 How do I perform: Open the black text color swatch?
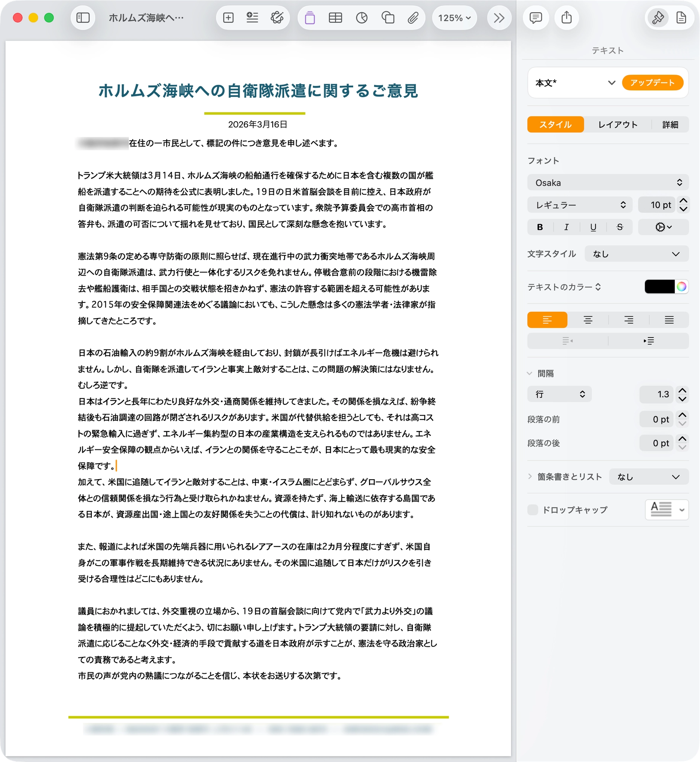coord(659,287)
